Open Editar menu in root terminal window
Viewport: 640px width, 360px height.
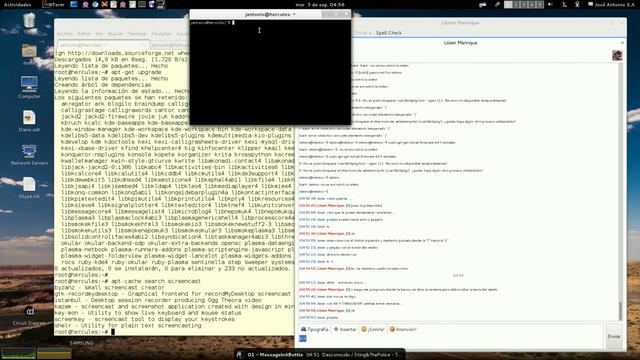point(84,34)
